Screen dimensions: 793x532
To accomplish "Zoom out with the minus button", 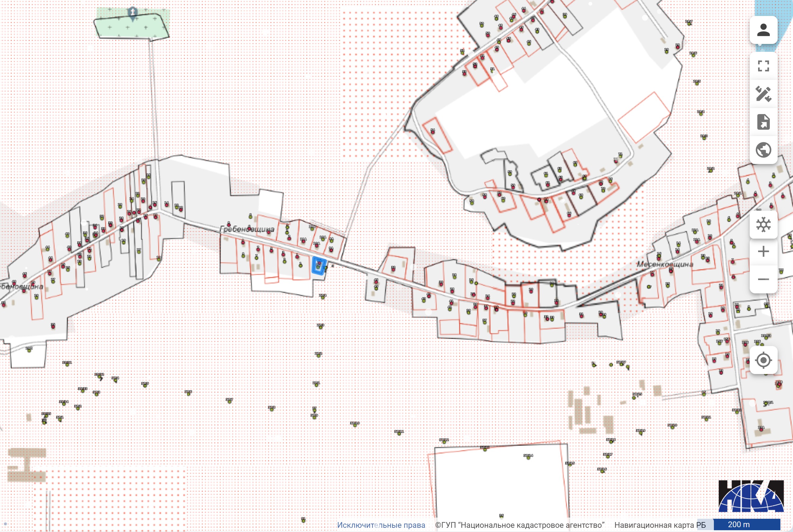I will pos(763,279).
